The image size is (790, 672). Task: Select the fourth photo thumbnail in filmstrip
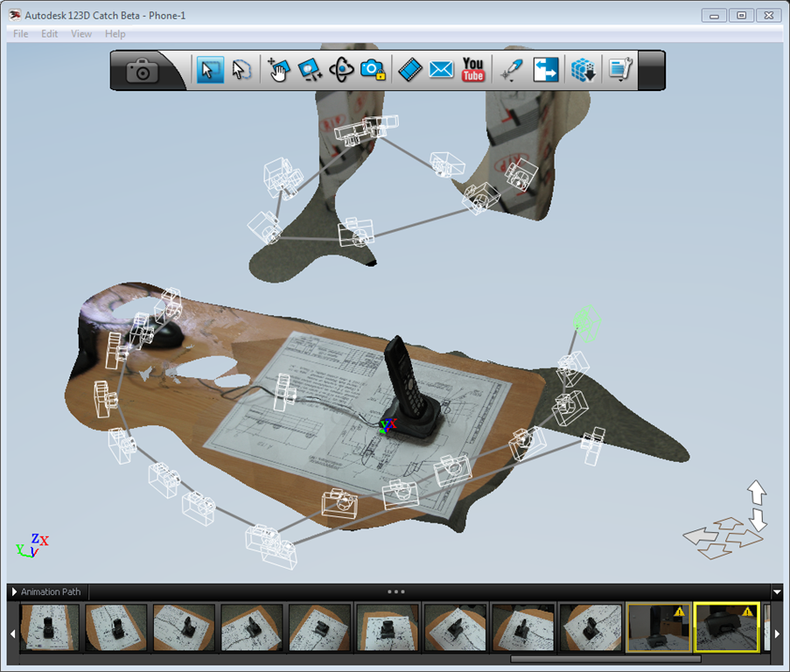251,627
